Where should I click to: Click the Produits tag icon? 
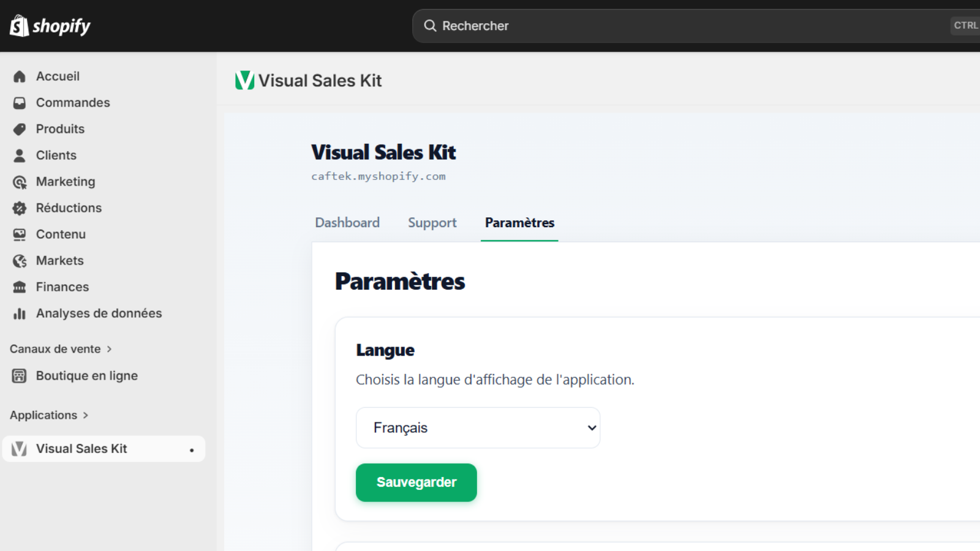(x=20, y=129)
